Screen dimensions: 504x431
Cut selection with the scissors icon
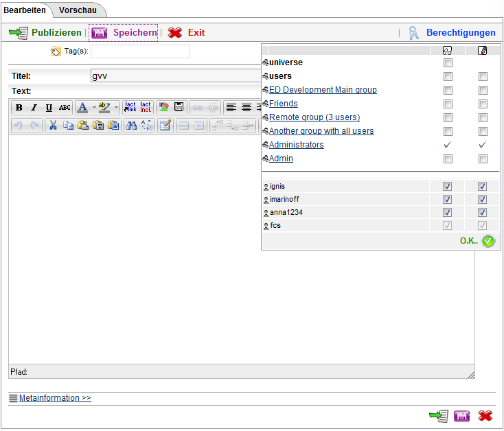[53, 126]
